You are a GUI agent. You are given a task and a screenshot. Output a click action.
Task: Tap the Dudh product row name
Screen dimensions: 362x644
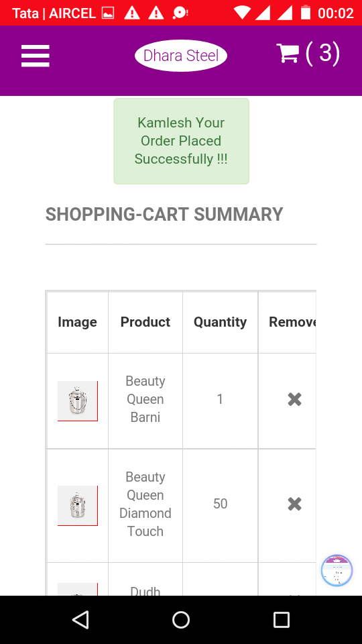pyautogui.click(x=145, y=590)
